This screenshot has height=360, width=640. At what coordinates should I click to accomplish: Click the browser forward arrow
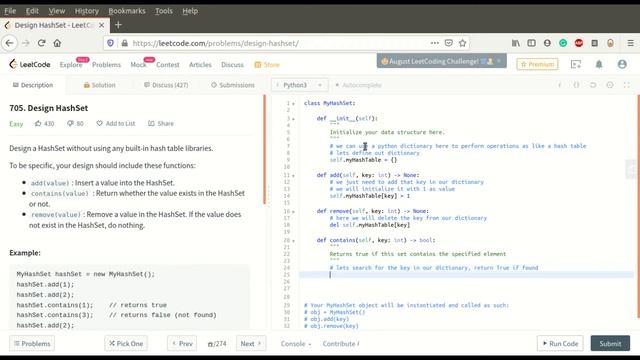point(25,43)
